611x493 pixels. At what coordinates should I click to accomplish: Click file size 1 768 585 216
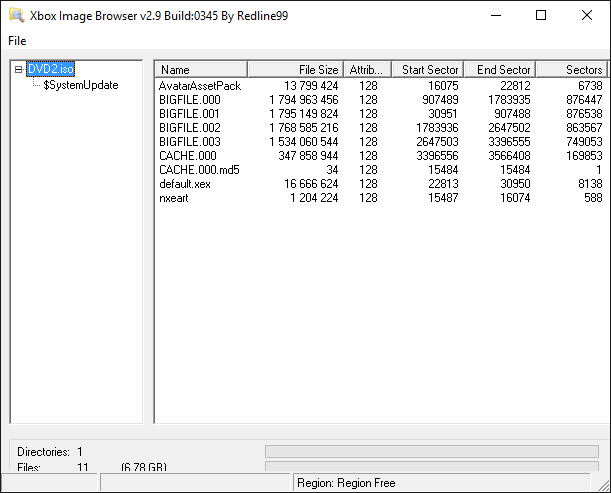click(x=304, y=127)
